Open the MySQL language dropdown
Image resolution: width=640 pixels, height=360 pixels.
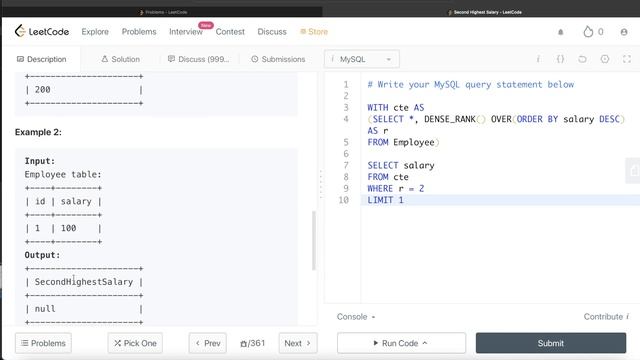362,59
